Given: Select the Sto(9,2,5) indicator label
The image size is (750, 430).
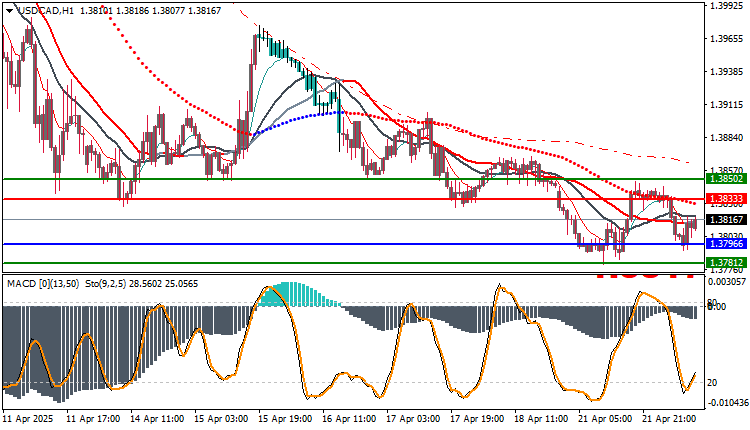Looking at the screenshot, I should click(105, 284).
